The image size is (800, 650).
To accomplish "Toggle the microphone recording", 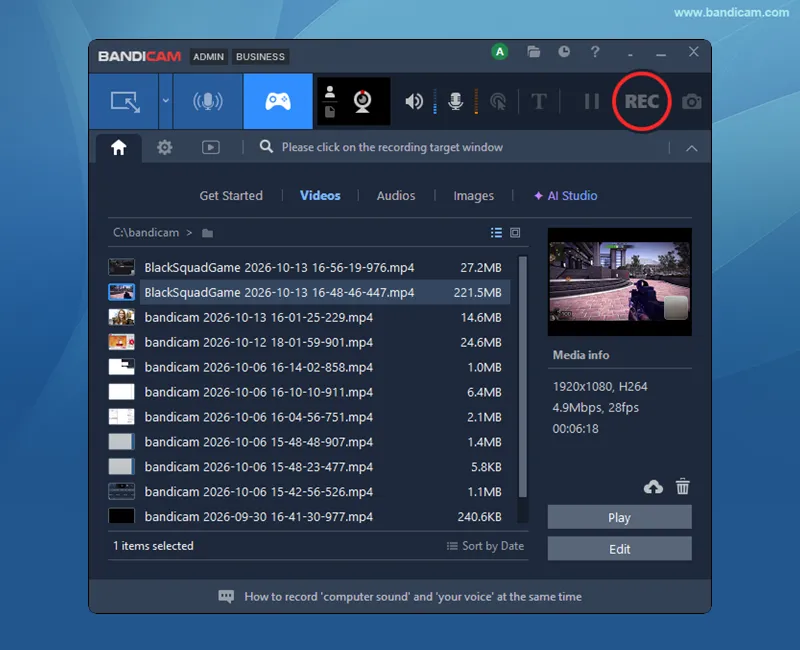I will (456, 101).
